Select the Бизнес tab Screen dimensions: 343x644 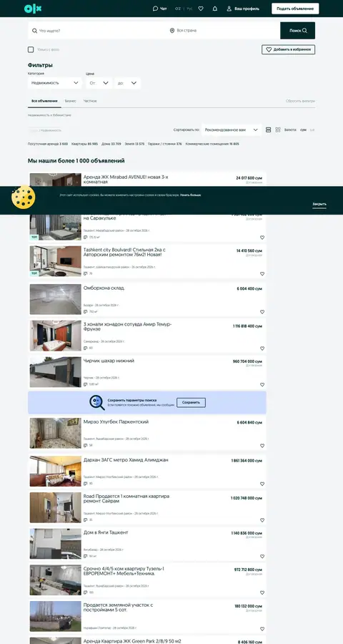tap(70, 101)
